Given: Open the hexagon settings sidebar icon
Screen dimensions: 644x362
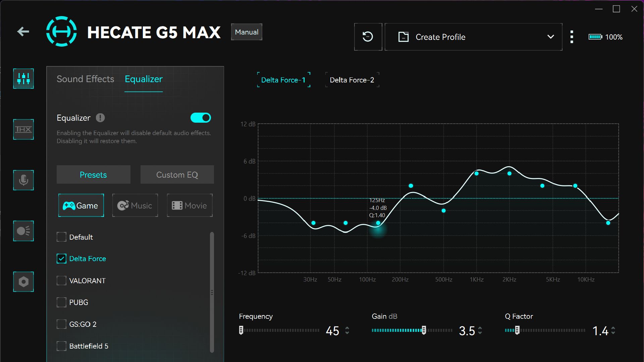Looking at the screenshot, I should pyautogui.click(x=23, y=282).
